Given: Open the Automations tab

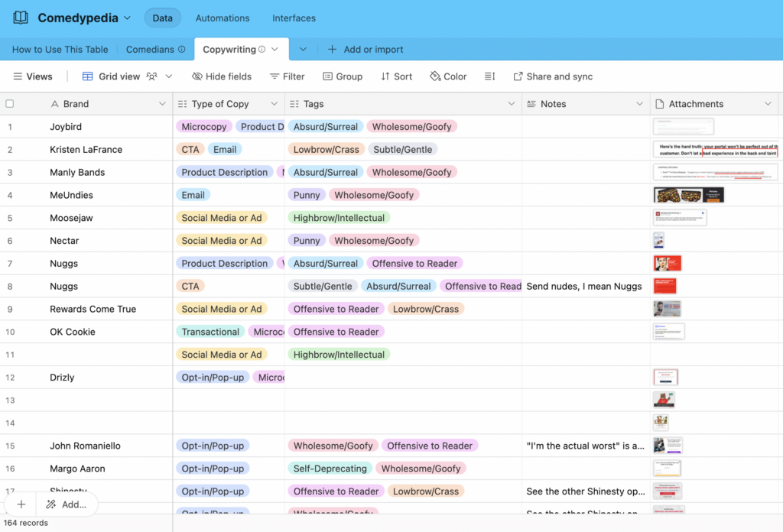Looking at the screenshot, I should 223,18.
